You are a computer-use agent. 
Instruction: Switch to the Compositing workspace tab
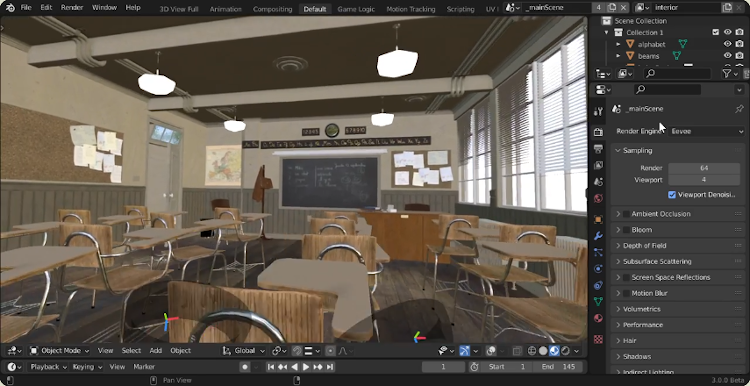272,9
